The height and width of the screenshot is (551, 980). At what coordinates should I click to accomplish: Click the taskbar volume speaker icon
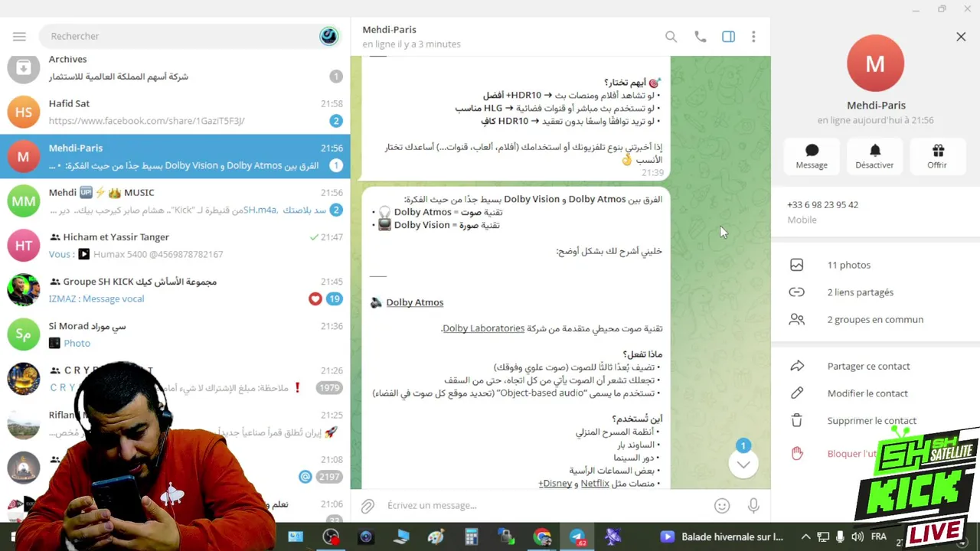(857, 537)
